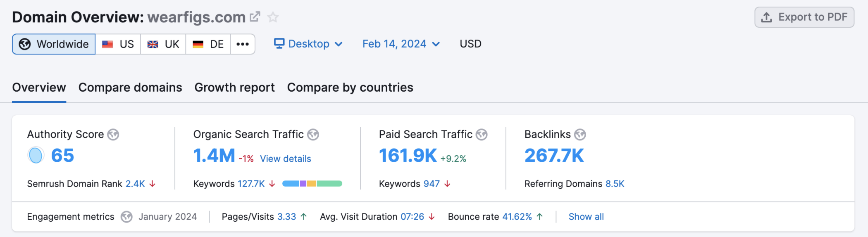Switch to the UK database

click(x=163, y=44)
